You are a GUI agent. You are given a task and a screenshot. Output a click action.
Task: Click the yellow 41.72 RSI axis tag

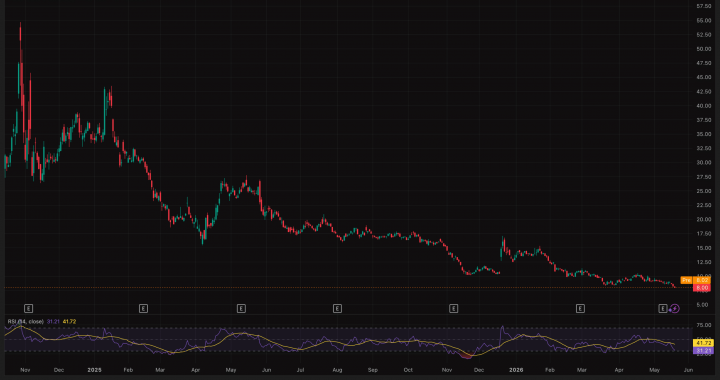coord(704,343)
